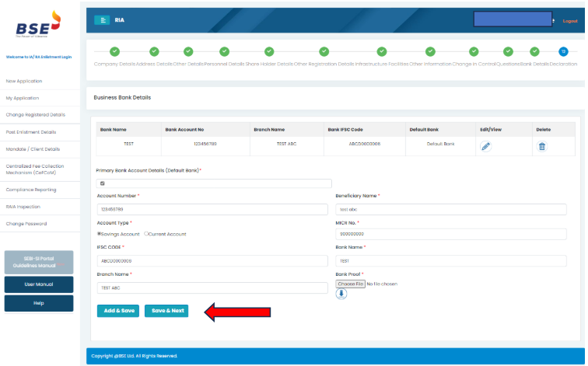Go to the Declaration step circle
The image size is (588, 366).
[563, 51]
